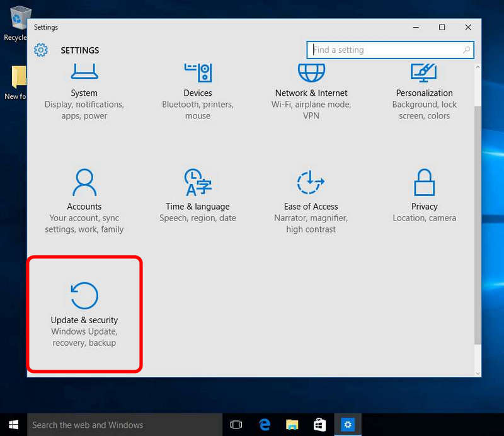Click 'Bluetooth, printers, mouse' description

coord(198,110)
